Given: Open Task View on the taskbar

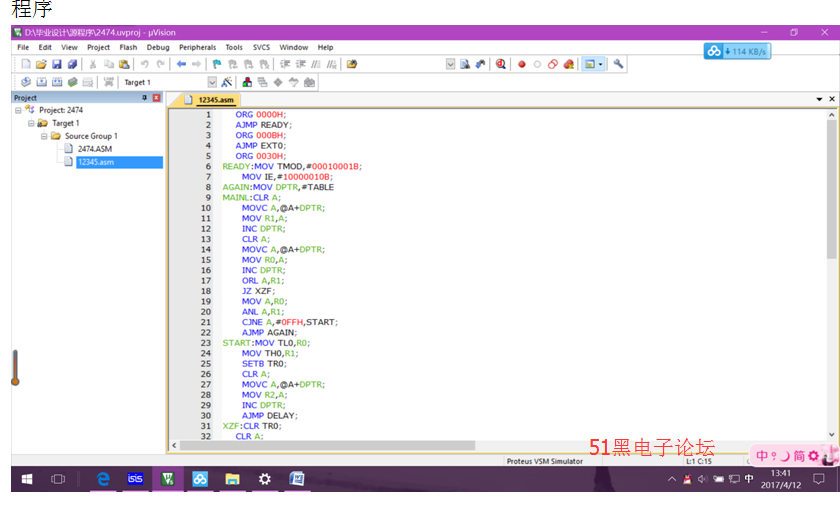Looking at the screenshot, I should [x=58, y=479].
